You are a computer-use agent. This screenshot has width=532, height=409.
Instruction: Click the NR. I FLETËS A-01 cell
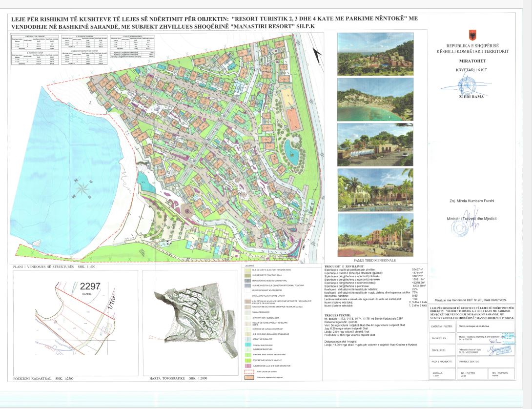click(x=471, y=374)
